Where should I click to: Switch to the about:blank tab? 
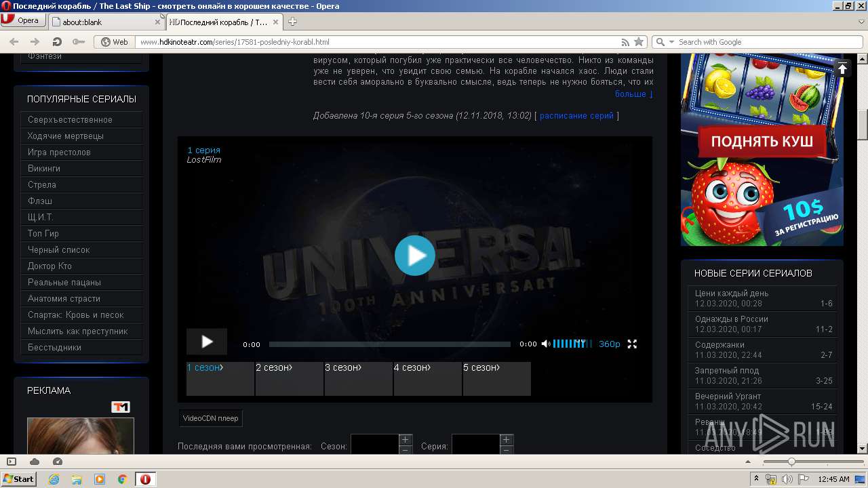(x=106, y=22)
